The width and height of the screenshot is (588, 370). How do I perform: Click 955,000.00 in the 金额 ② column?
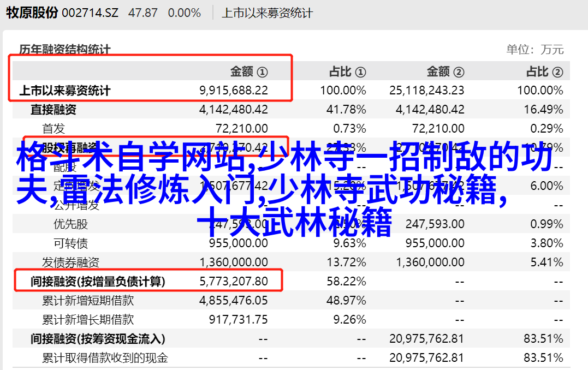click(x=435, y=243)
